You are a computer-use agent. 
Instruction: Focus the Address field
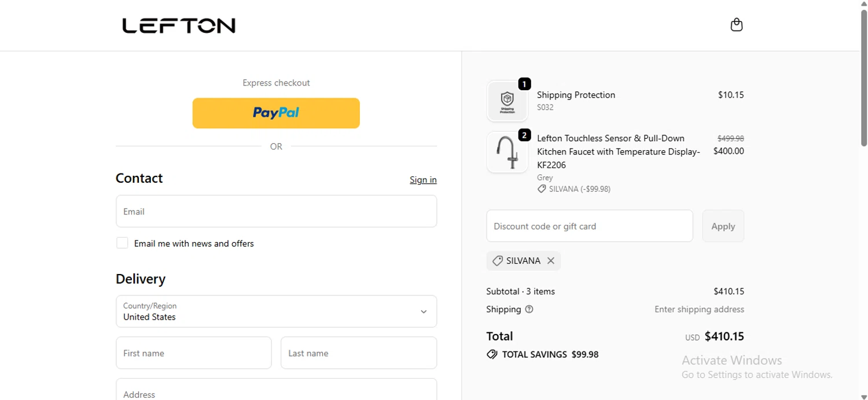pos(276,390)
